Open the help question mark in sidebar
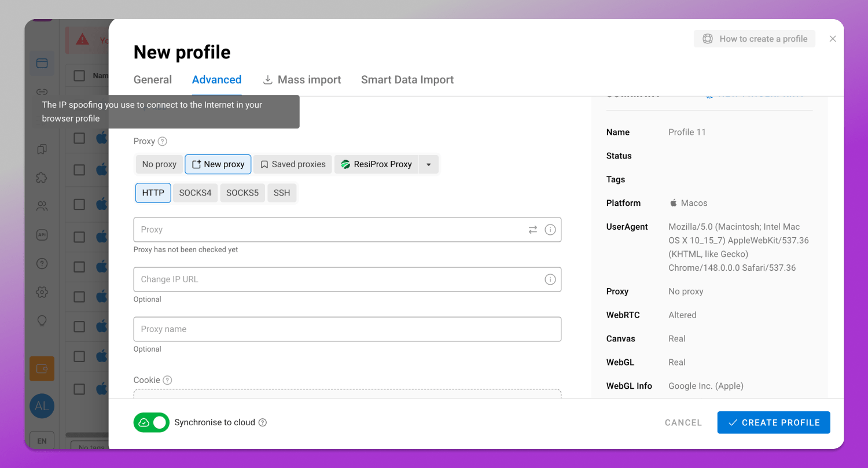 (42, 264)
